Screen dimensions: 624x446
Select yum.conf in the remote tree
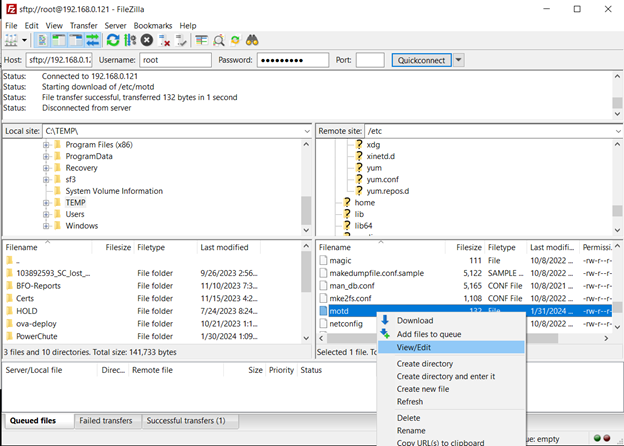(382, 179)
